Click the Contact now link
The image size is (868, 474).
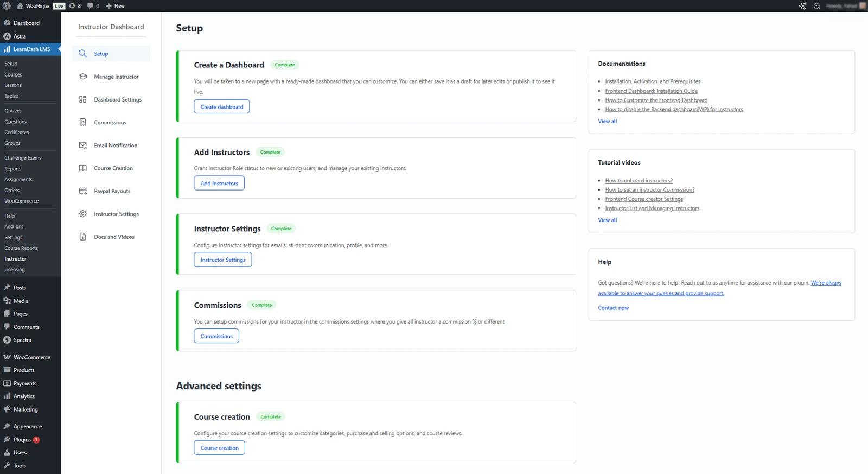tap(614, 308)
